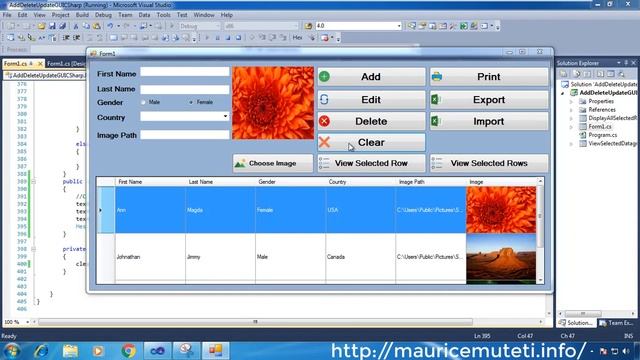This screenshot has height=360, width=640.
Task: Click the Undo arrow toolbar icon
Action: [x=110, y=26]
